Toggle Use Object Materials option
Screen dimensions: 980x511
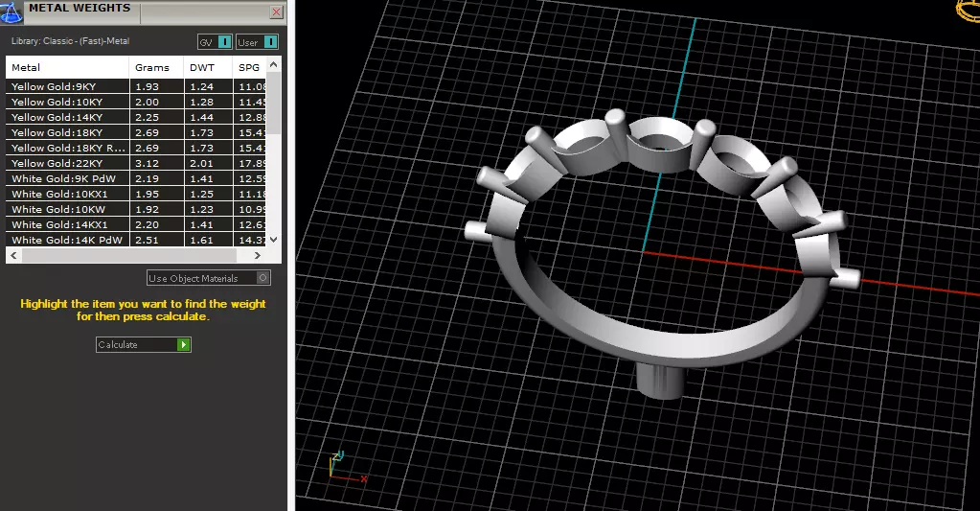pos(209,278)
